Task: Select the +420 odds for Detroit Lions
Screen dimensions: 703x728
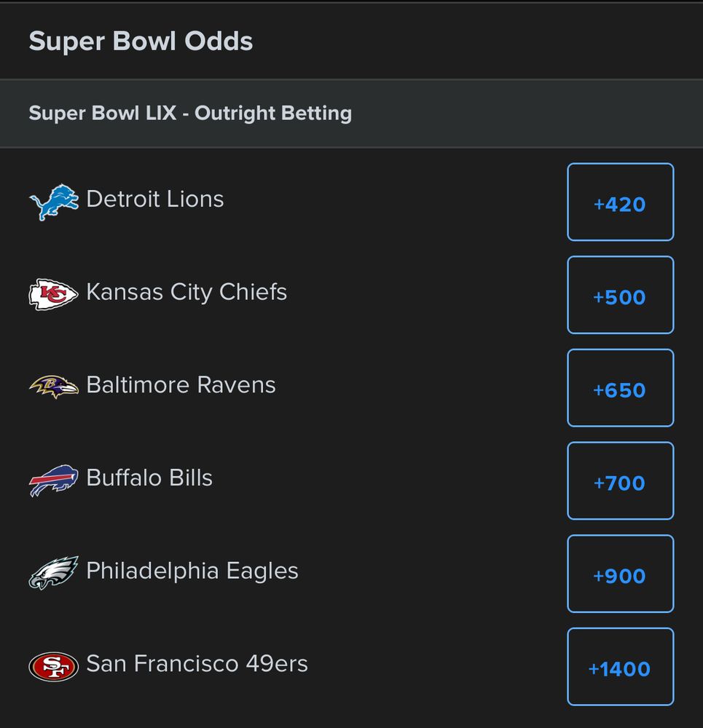Action: (x=620, y=202)
